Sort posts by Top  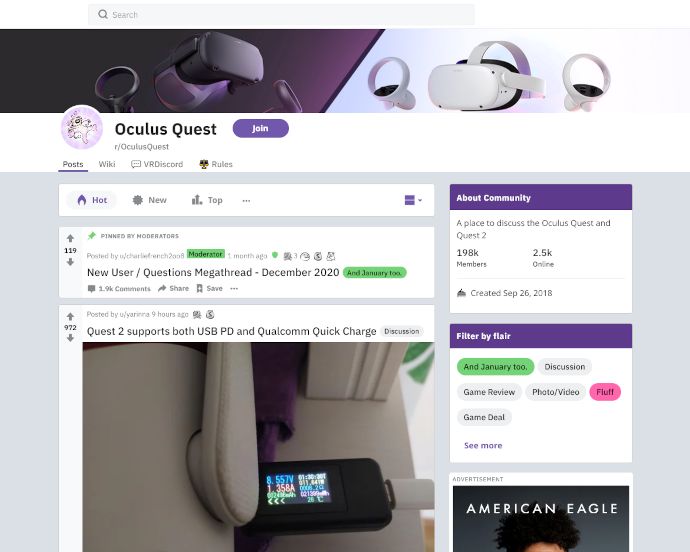point(207,200)
